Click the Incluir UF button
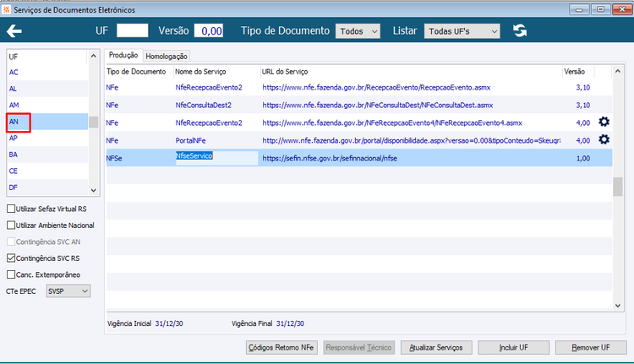This screenshot has width=634, height=364. (x=513, y=347)
